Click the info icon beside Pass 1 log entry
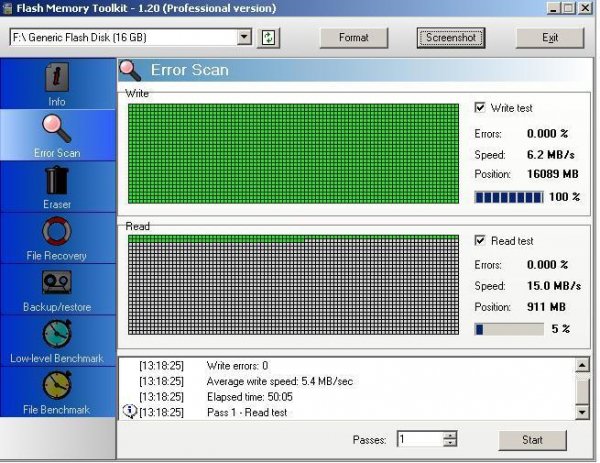Image resolution: width=600 pixels, height=463 pixels. coord(130,411)
